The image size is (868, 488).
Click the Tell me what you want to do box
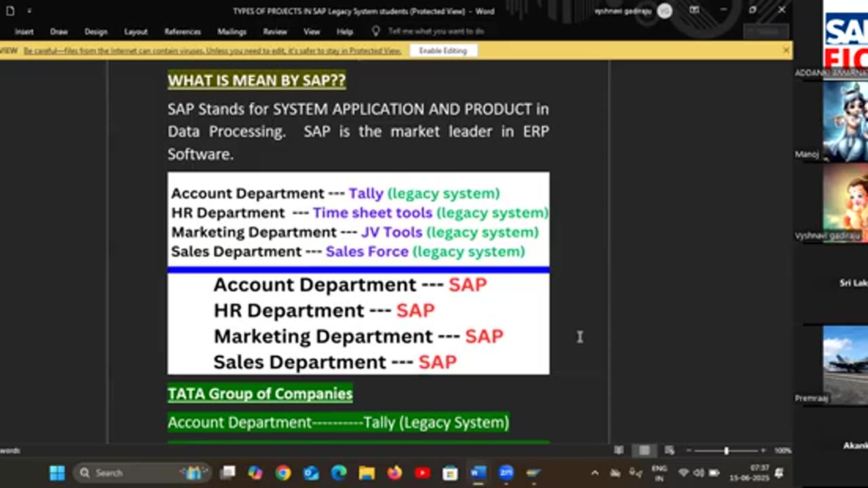[436, 32]
